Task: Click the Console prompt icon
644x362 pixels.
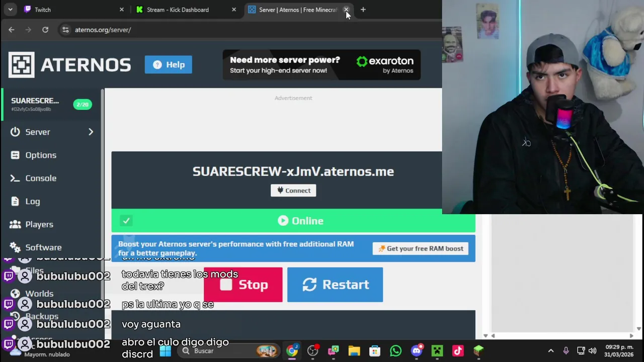Action: click(15, 178)
